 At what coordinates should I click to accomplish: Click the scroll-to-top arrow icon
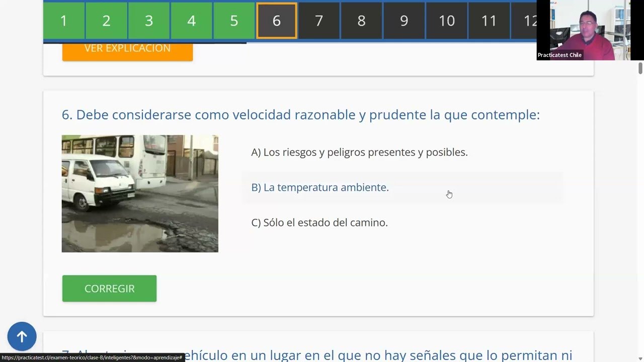tap(22, 336)
